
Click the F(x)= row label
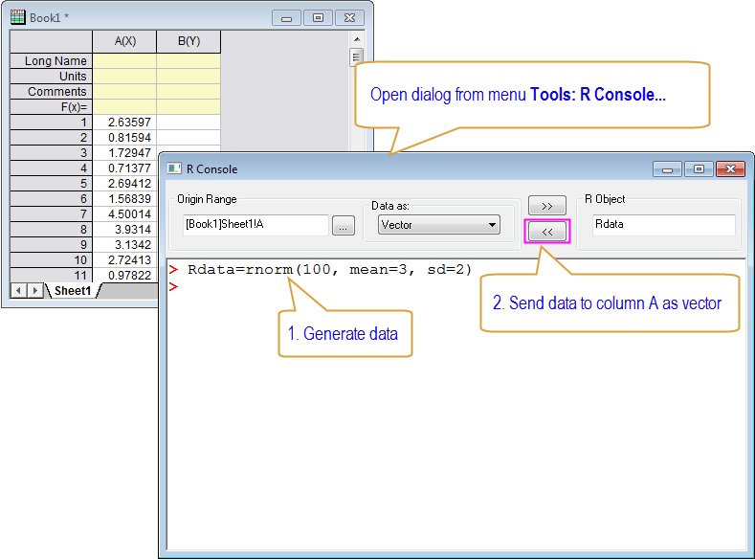(x=51, y=107)
